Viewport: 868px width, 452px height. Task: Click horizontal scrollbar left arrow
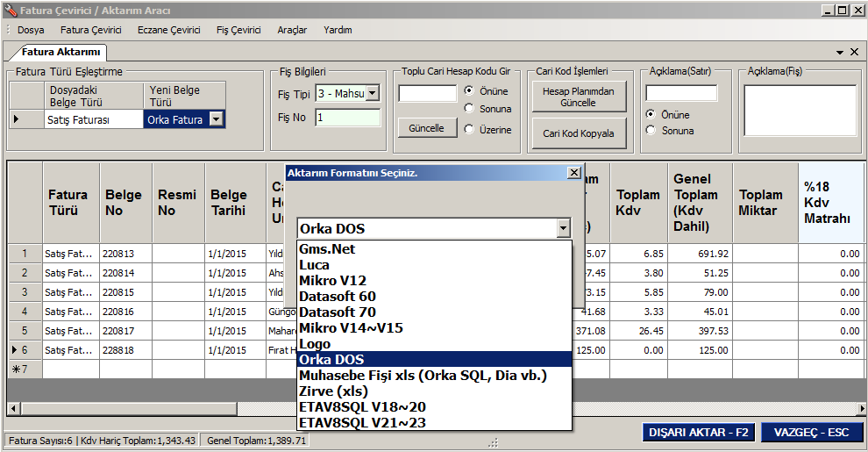tap(14, 409)
